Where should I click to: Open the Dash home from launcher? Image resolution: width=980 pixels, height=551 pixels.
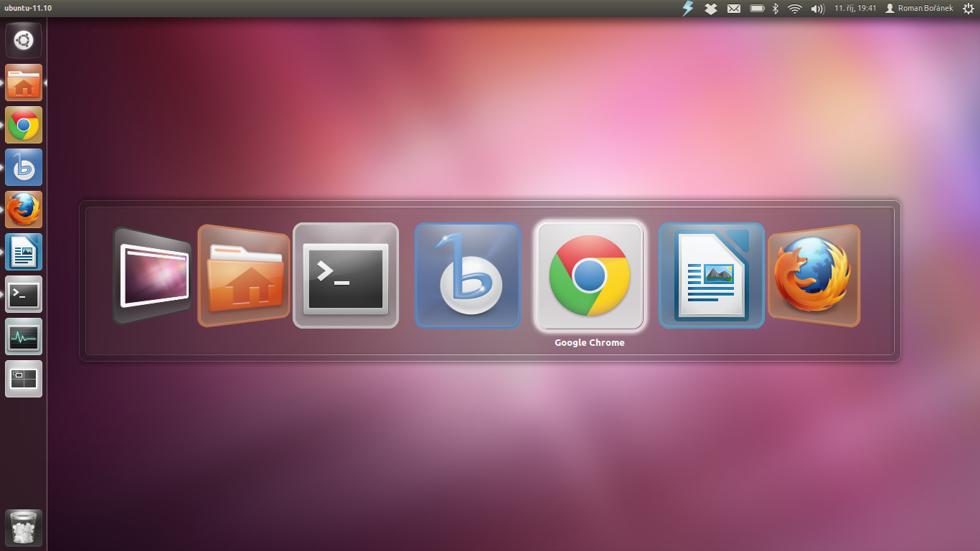tap(24, 40)
